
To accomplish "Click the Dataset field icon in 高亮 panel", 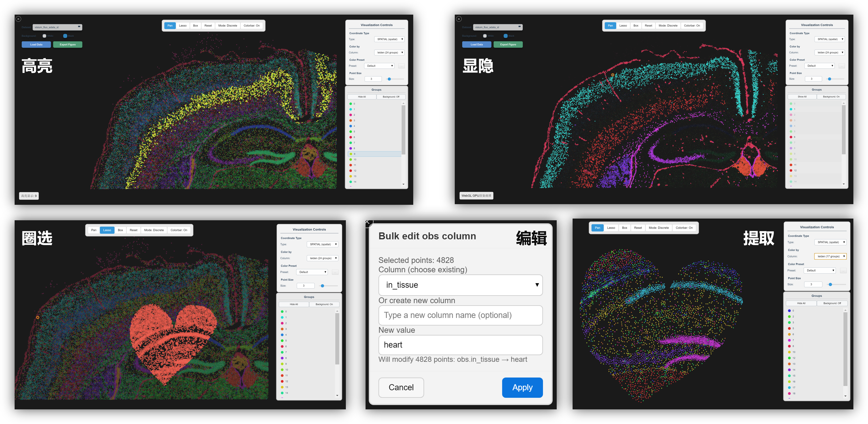I will point(79,27).
